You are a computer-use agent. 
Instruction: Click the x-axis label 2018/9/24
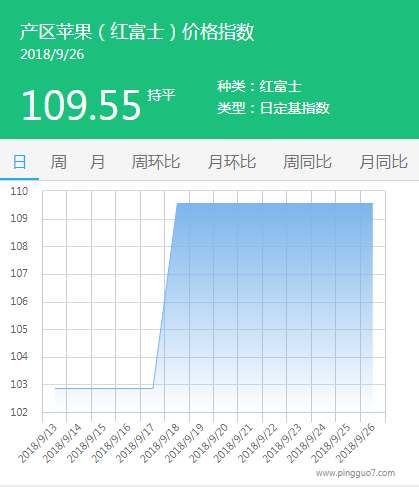[306, 444]
